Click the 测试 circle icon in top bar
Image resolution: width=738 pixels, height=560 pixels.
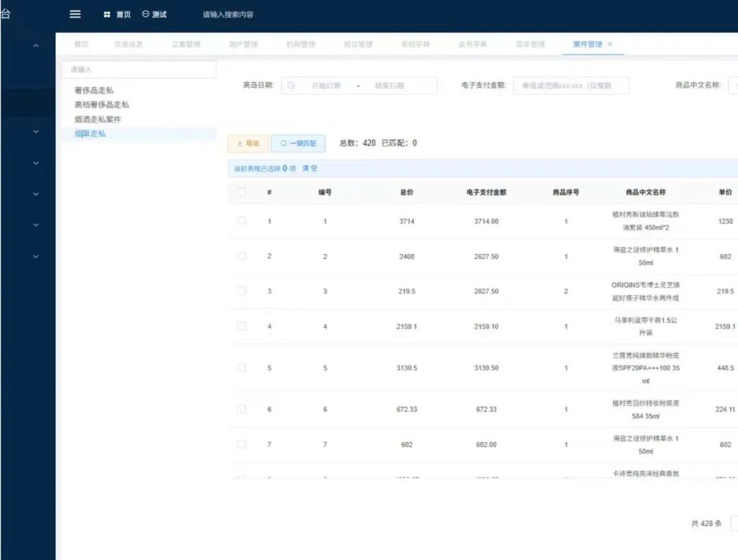tap(146, 14)
